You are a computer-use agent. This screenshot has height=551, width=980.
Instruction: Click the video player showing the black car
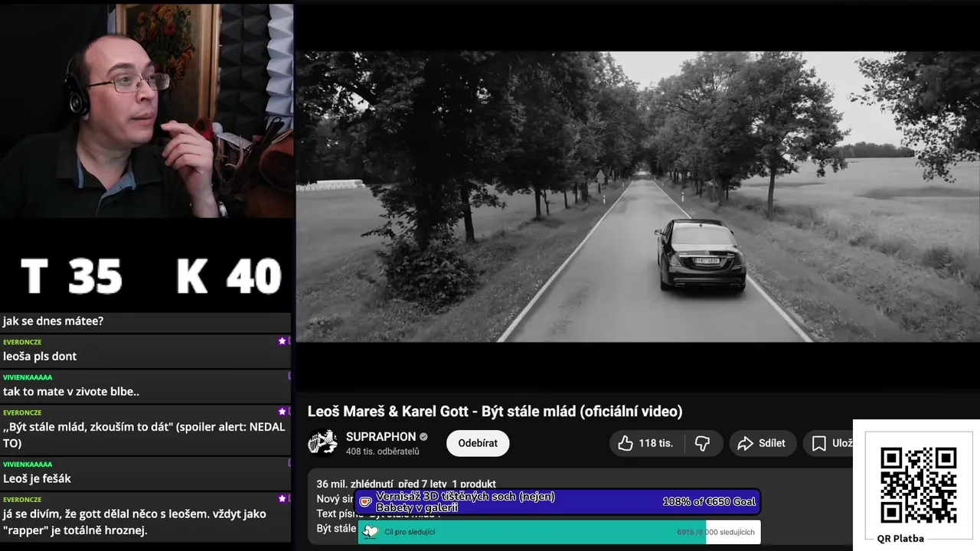(x=637, y=197)
